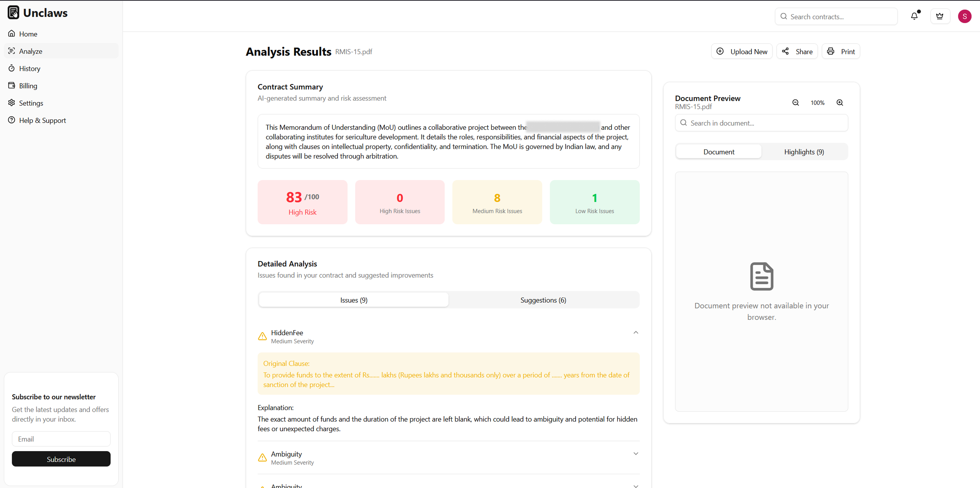Focus the Search in document field

[x=761, y=123]
